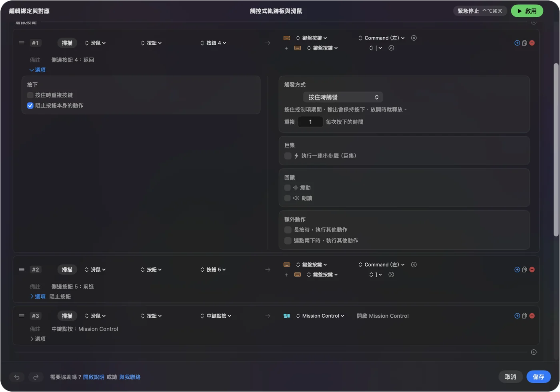560x392 pixels.
Task: Collapse 選項 section of binding #1
Action: click(38, 70)
